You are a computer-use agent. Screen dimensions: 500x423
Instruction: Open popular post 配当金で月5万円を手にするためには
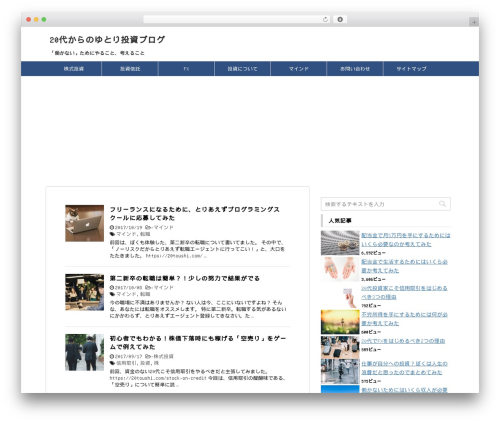point(406,240)
